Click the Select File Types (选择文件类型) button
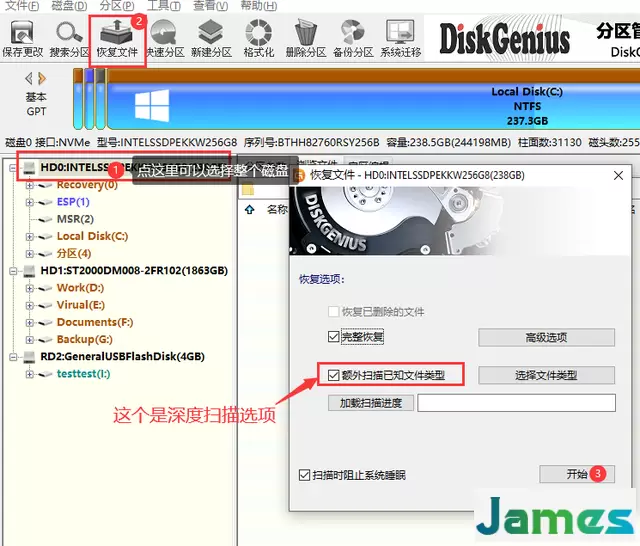This screenshot has width=640, height=546. click(546, 375)
